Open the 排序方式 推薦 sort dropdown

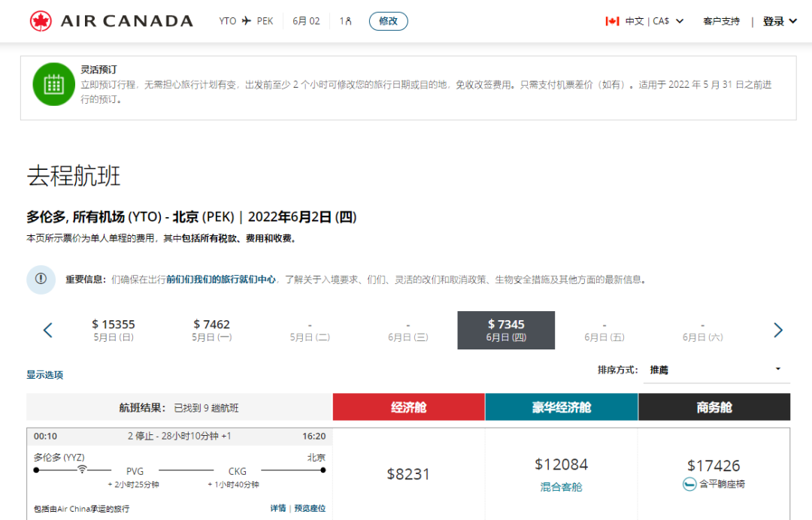tap(717, 370)
